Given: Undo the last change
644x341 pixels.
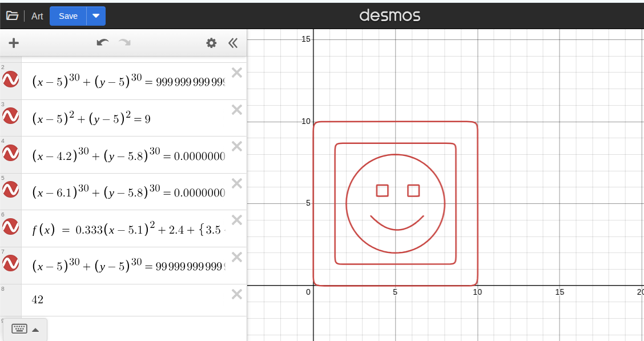Looking at the screenshot, I should [x=103, y=42].
